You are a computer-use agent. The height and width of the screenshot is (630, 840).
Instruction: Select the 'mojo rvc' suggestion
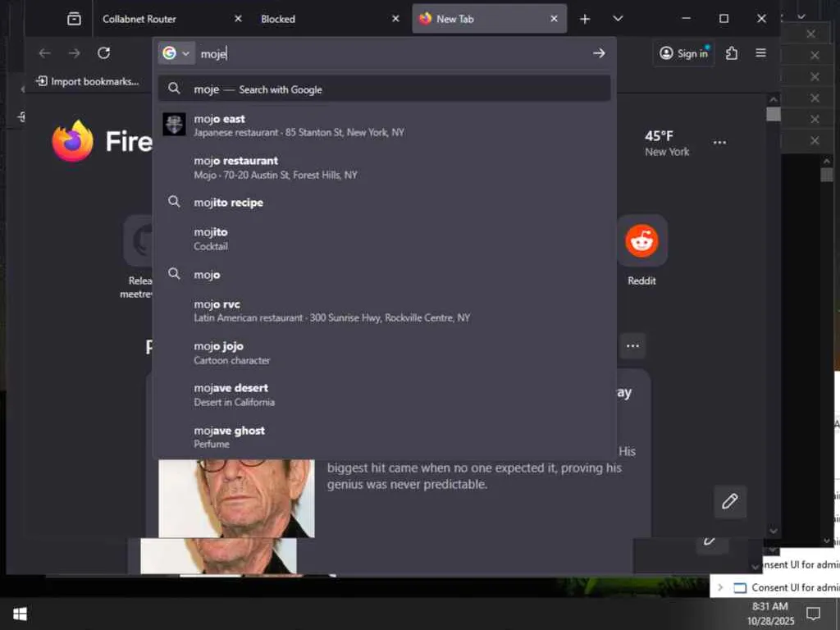click(384, 310)
